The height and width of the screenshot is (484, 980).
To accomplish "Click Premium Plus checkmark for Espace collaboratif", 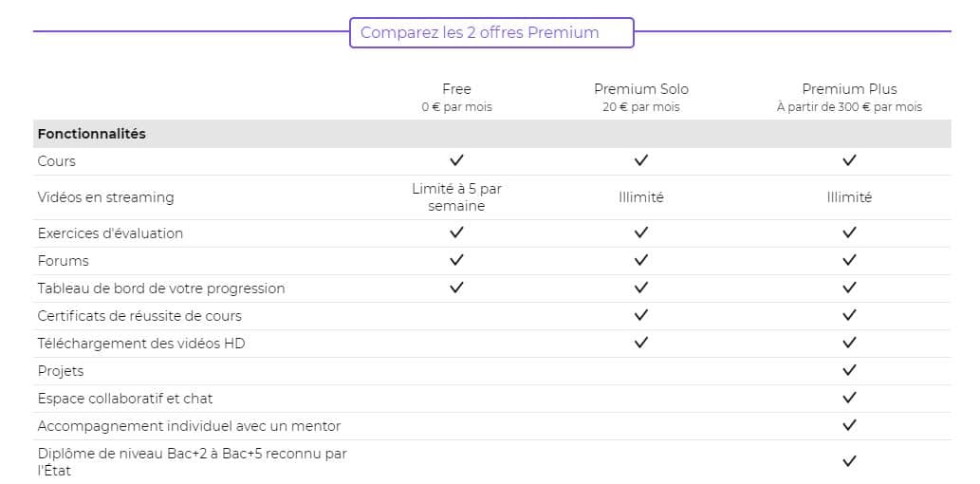I will tap(849, 398).
